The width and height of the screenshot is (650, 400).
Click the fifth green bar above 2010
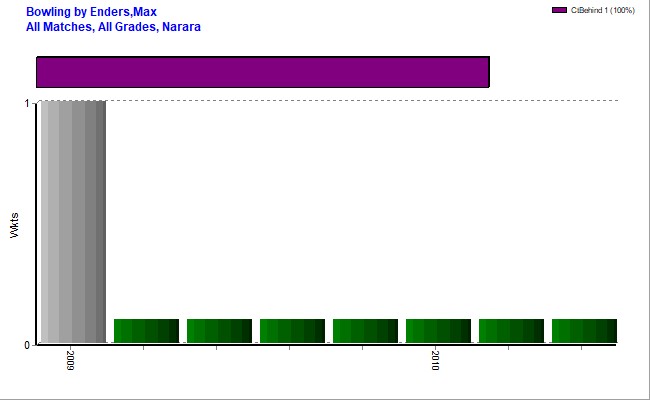coord(438,330)
